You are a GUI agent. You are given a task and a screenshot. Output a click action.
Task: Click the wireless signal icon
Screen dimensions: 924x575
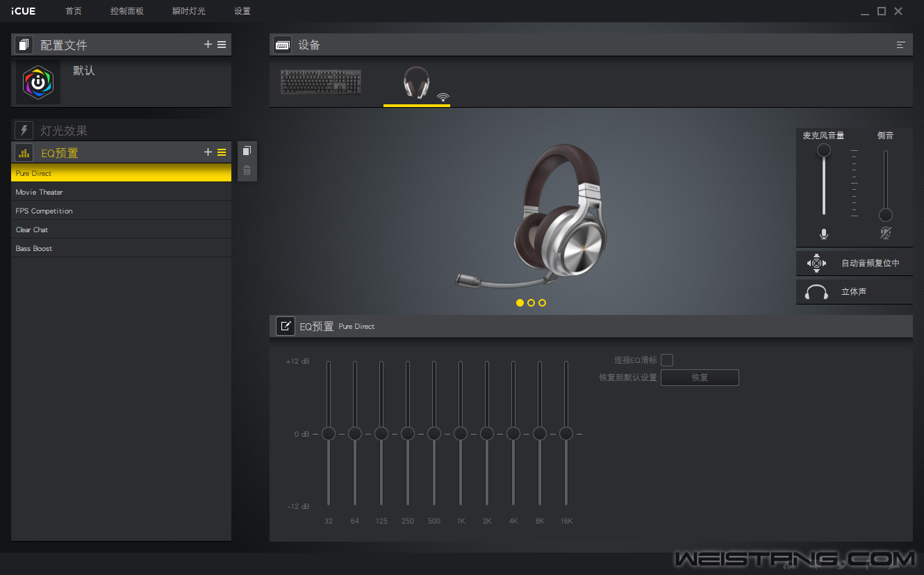coord(443,97)
